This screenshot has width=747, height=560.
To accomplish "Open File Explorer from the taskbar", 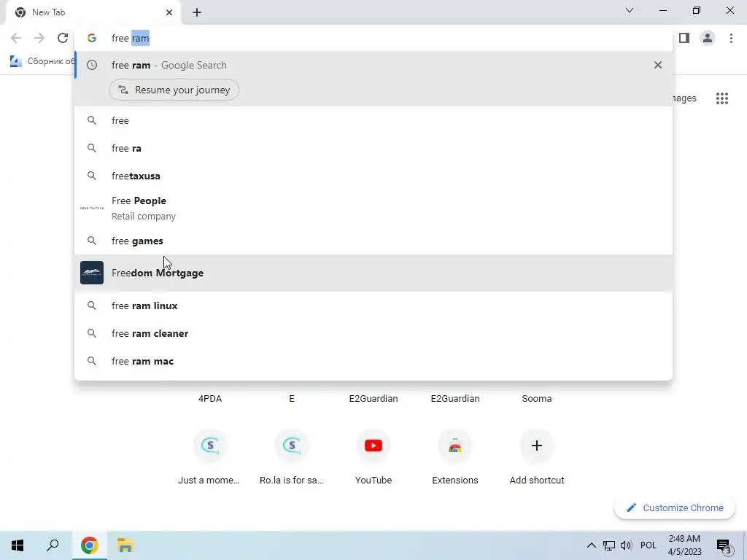I will [x=125, y=545].
